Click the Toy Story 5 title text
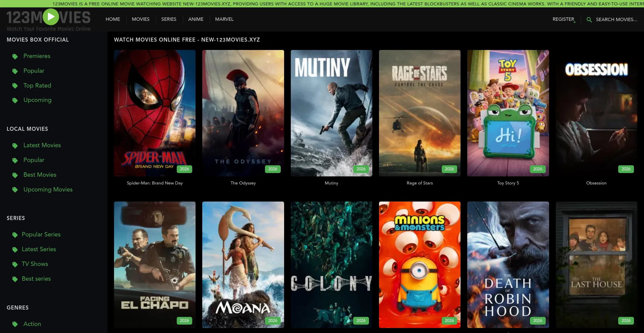 click(x=508, y=183)
